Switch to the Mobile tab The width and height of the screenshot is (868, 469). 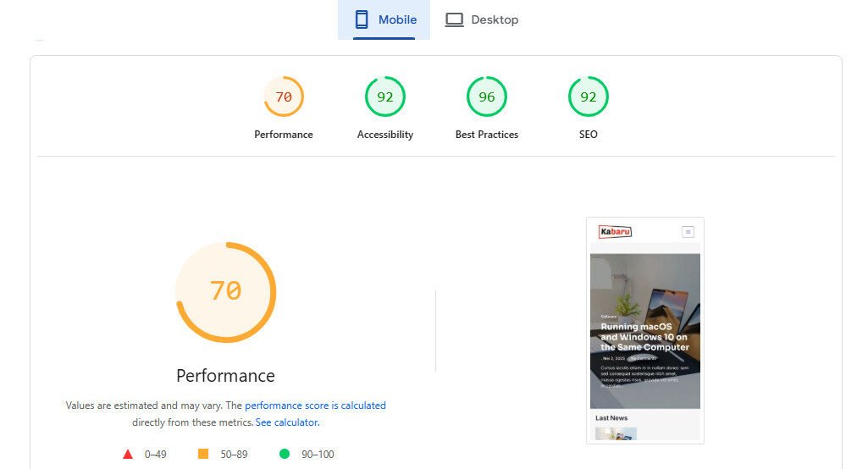[x=384, y=20]
